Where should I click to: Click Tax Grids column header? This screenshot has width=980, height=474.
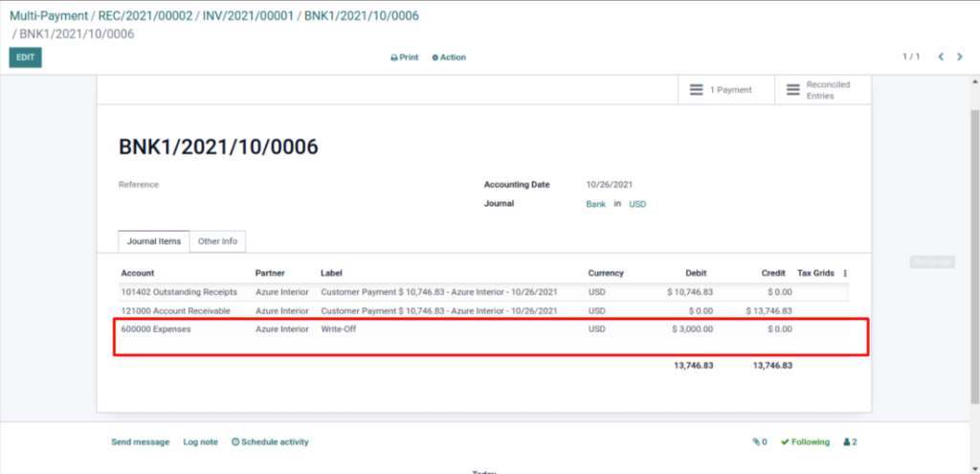(815, 273)
